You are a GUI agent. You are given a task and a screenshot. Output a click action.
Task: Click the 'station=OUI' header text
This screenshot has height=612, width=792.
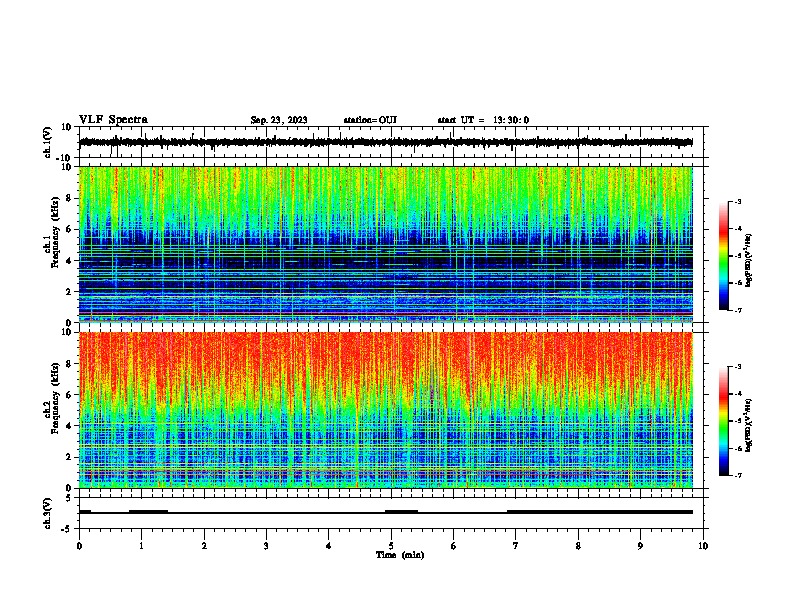point(370,120)
